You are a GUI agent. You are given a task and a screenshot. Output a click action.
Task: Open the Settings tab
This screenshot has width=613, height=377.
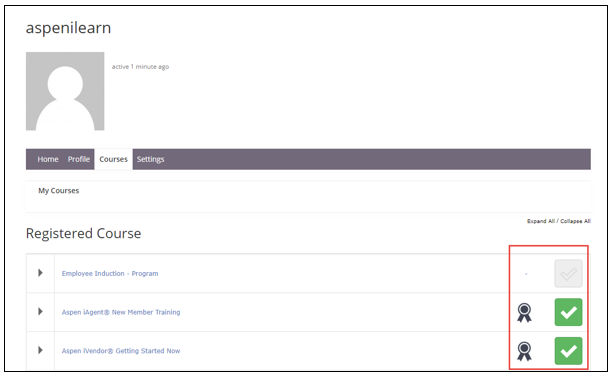click(151, 159)
